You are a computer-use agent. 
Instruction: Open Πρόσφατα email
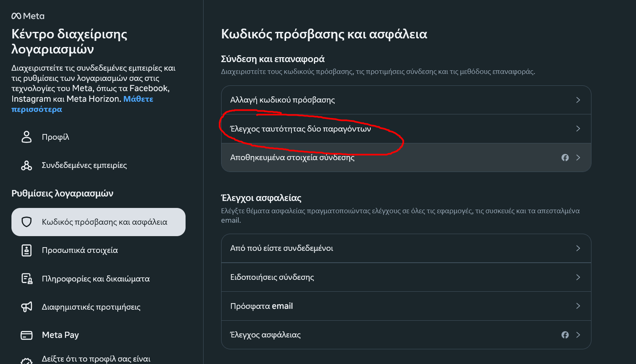pyautogui.click(x=406, y=306)
